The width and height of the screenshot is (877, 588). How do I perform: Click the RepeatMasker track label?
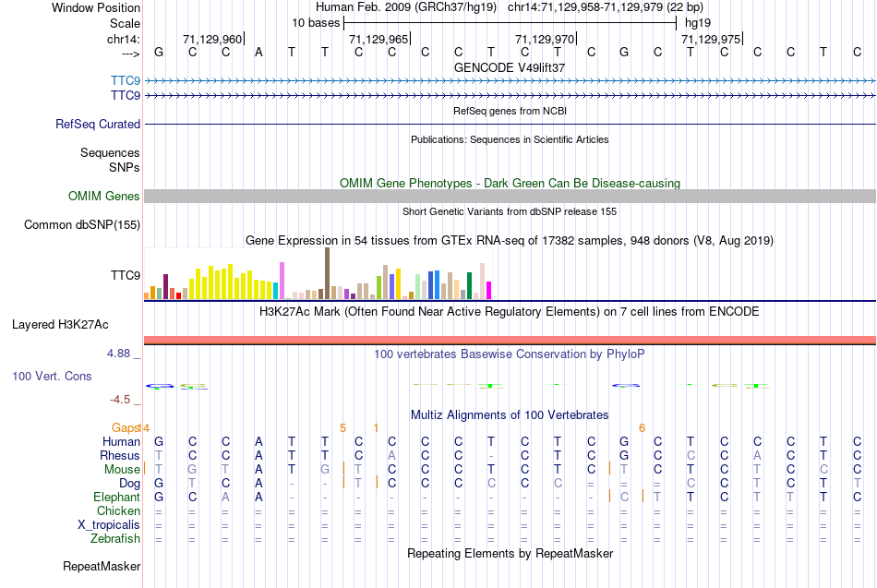click(x=102, y=566)
